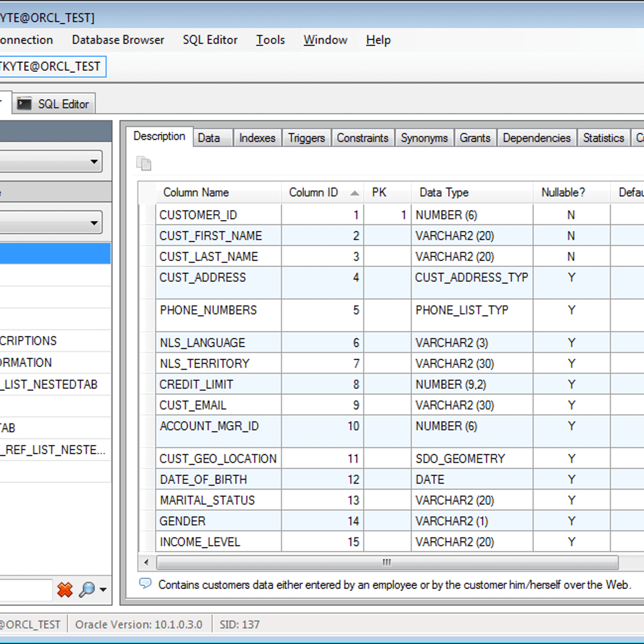
Task: Start search using the magnifier icon
Action: tap(87, 589)
